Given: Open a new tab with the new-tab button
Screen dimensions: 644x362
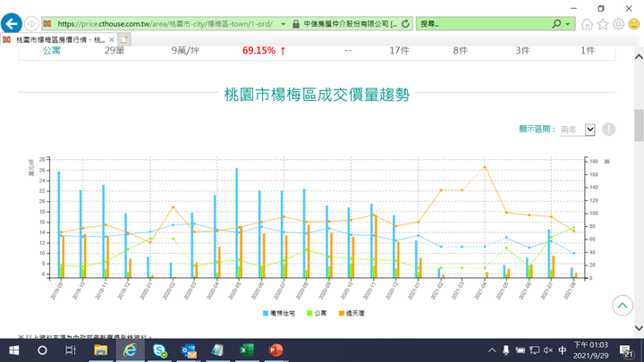Looking at the screenshot, I should click(124, 40).
